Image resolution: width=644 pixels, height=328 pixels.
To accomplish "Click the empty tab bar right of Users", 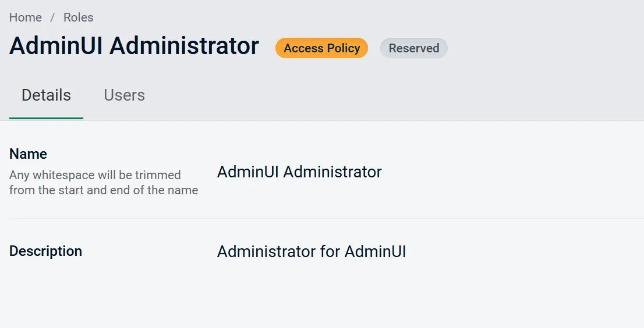I will [396, 95].
